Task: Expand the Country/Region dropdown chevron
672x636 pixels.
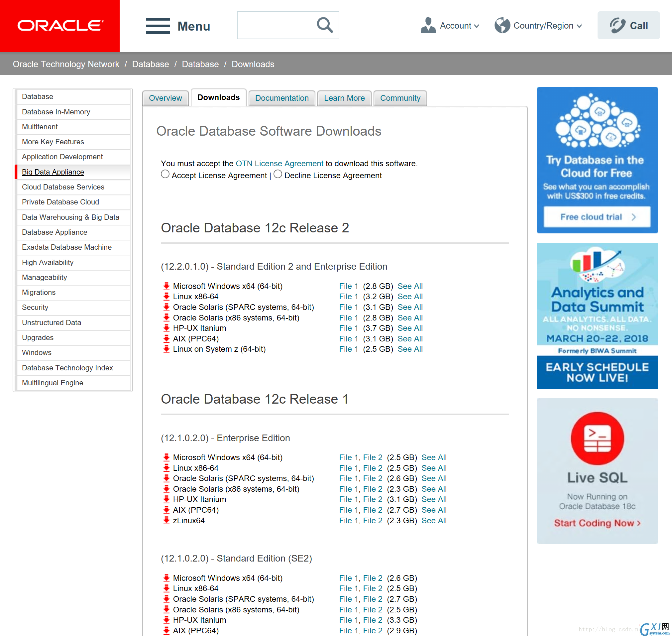Action: (x=579, y=26)
